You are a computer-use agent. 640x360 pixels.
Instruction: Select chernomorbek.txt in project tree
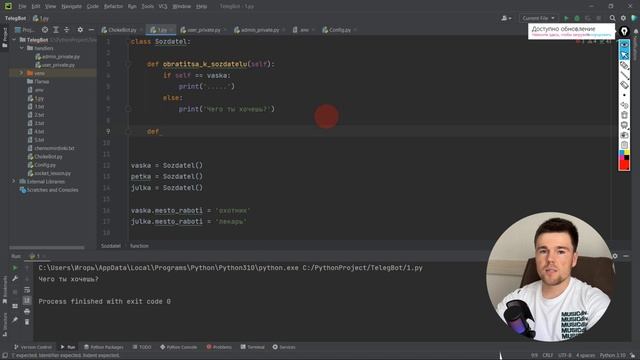click(x=51, y=148)
